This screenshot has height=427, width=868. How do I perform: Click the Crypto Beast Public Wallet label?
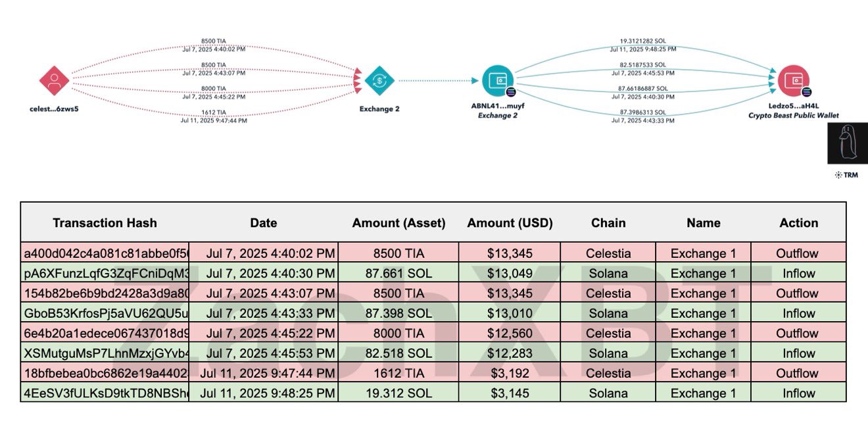pyautogui.click(x=793, y=116)
